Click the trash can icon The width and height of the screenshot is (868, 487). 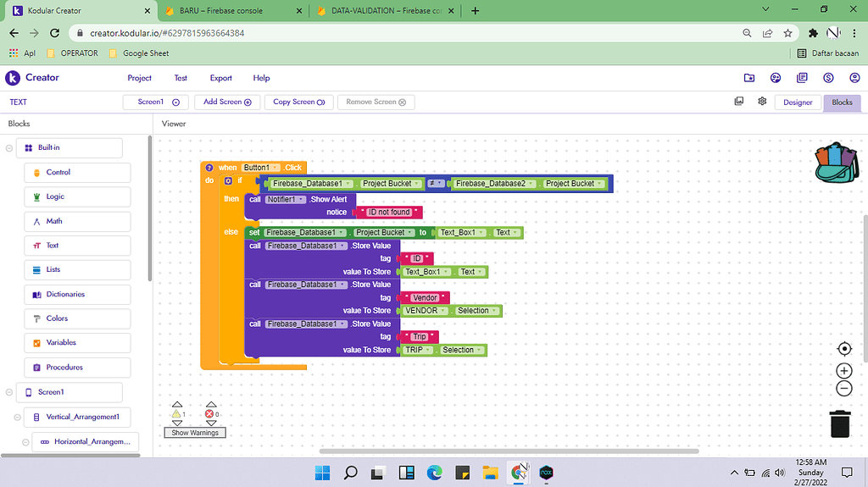[x=840, y=424]
